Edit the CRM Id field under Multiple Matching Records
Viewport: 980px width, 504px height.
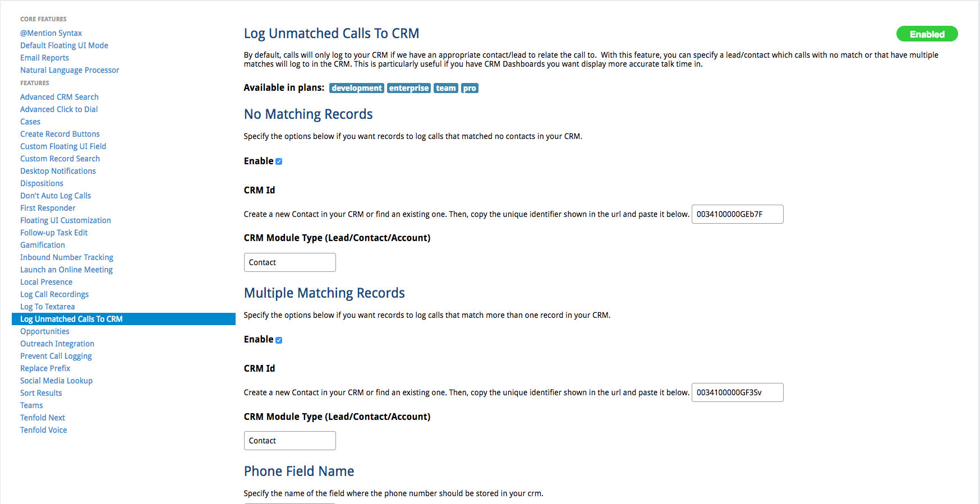(737, 392)
